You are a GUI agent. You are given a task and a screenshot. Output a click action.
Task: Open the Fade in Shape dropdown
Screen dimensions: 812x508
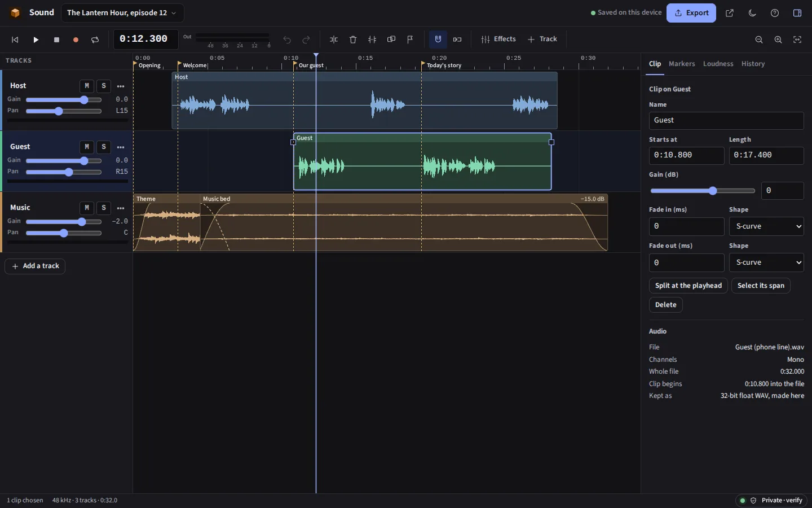click(766, 226)
